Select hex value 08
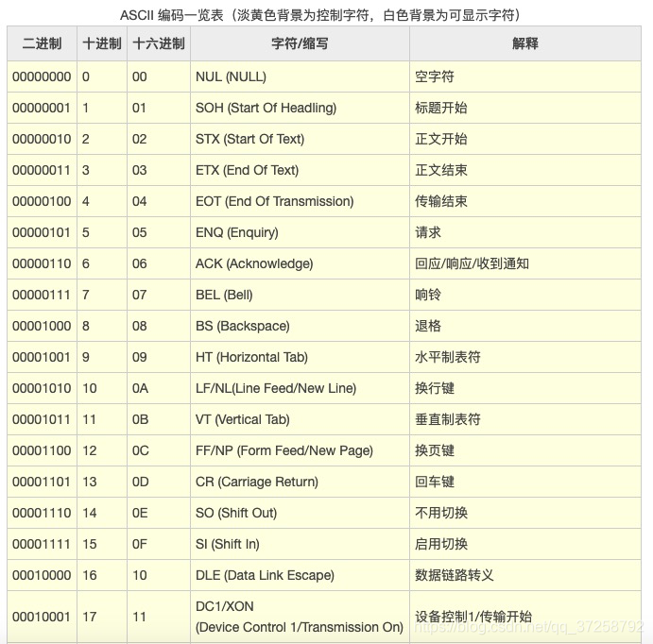Screen dimensions: 653x644 159,326
